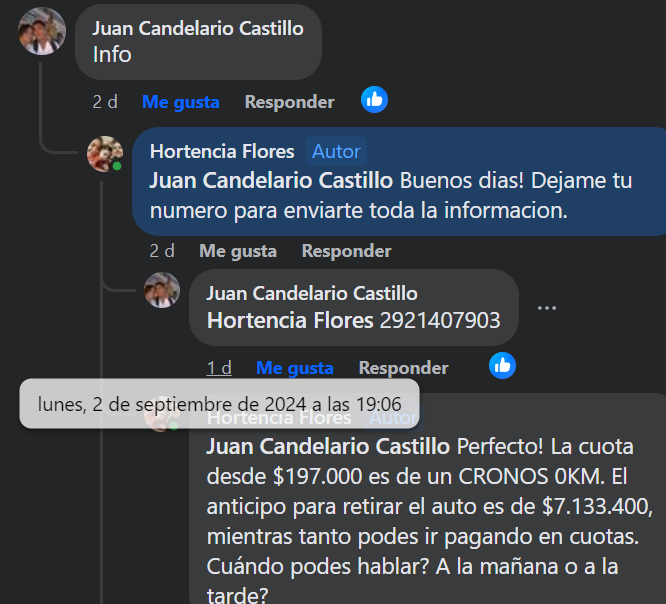Click Responder under Hortencia's Buenos dias reply
The width and height of the screenshot is (666, 604).
(346, 251)
